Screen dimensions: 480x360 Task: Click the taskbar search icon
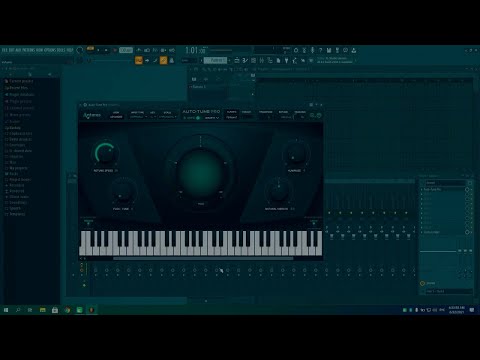point(18,310)
